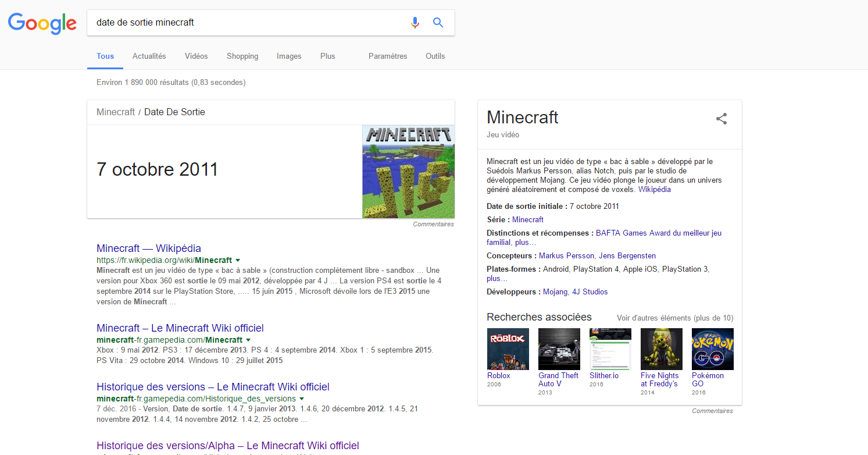Open dropdown arrow beside fr.wikipedia.org URL
Screen dimensions: 868x455
click(x=238, y=260)
